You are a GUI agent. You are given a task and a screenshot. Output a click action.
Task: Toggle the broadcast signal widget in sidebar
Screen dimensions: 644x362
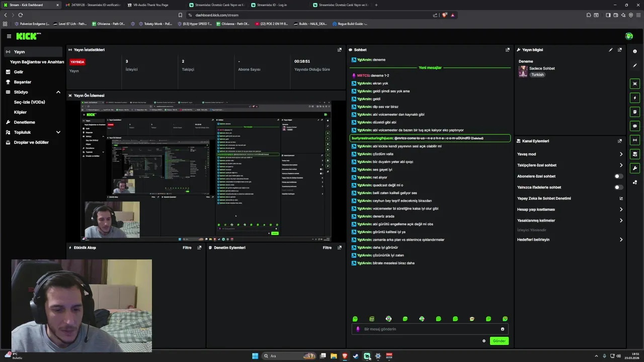coord(635,140)
